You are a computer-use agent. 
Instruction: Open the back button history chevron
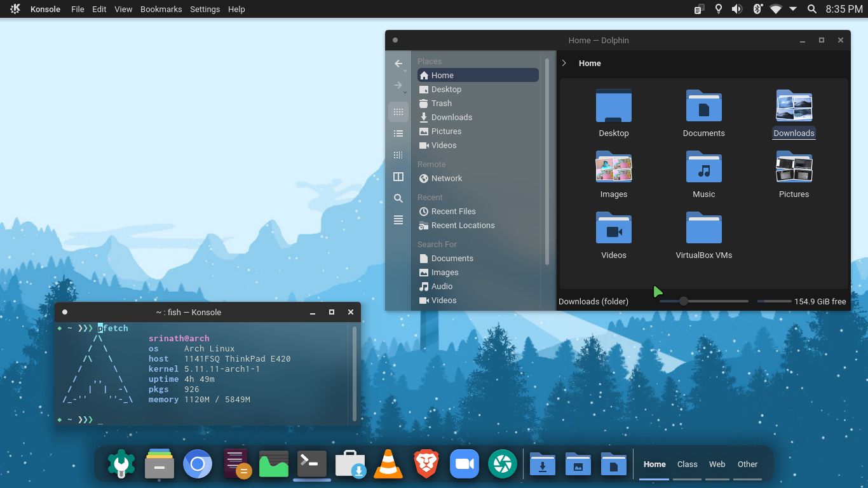404,70
